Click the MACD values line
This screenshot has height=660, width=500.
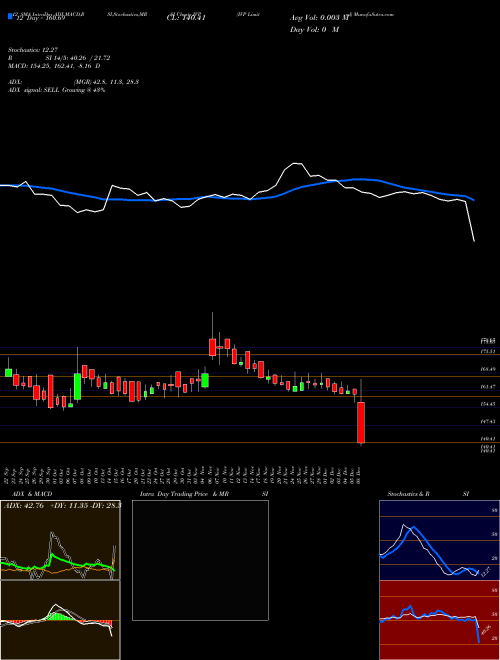(54, 66)
